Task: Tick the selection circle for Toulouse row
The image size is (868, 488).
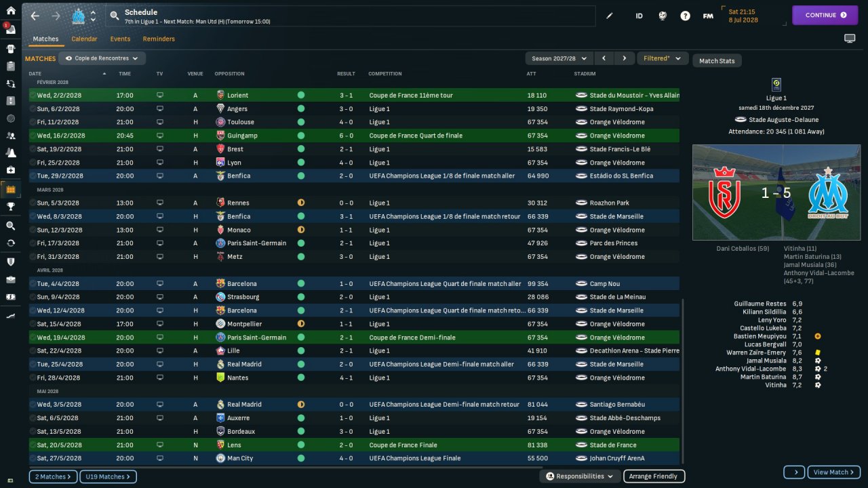Action: (33, 122)
